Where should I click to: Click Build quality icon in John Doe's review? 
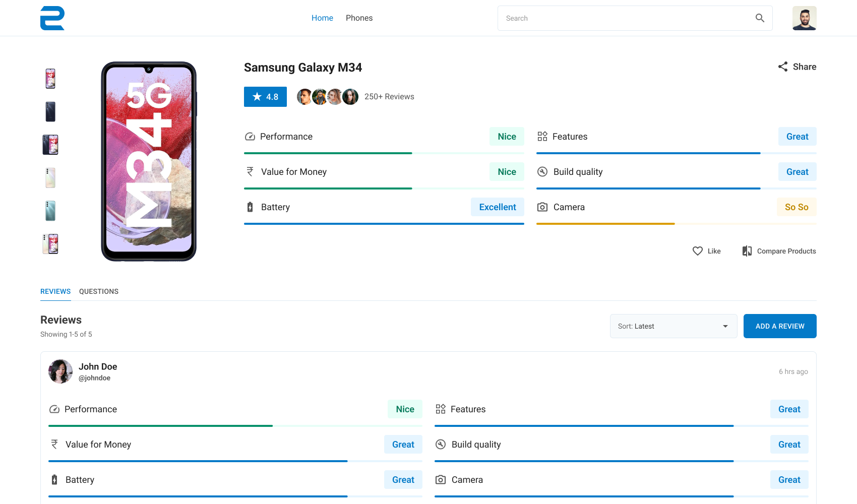click(441, 445)
